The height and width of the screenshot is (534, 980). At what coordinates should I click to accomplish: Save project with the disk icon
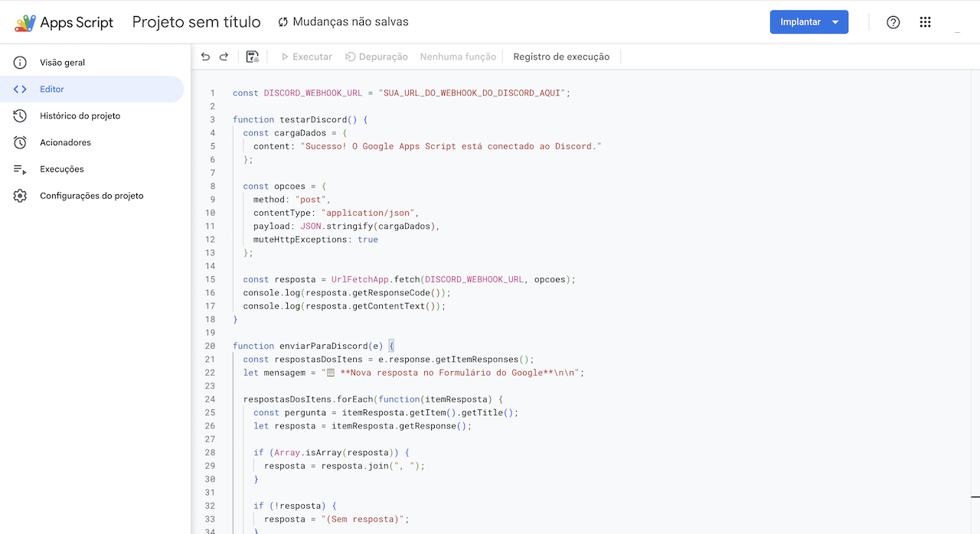pyautogui.click(x=253, y=57)
